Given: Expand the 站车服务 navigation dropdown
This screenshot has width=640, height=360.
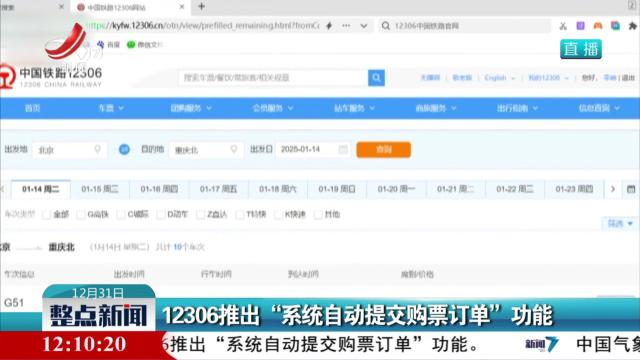Looking at the screenshot, I should tap(354, 108).
